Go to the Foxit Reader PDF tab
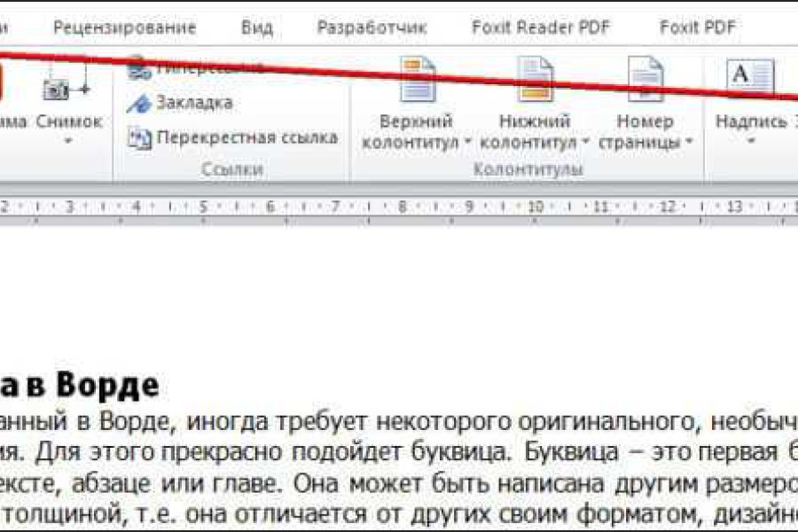 (541, 27)
